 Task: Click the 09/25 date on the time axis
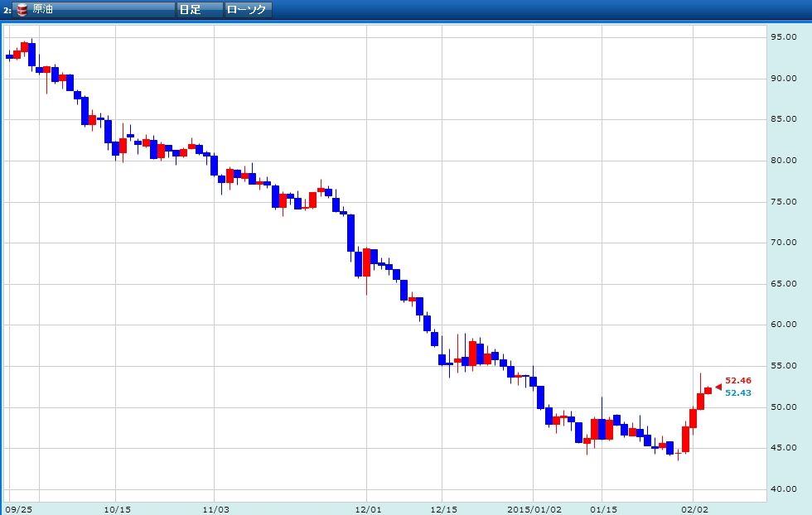click(18, 508)
